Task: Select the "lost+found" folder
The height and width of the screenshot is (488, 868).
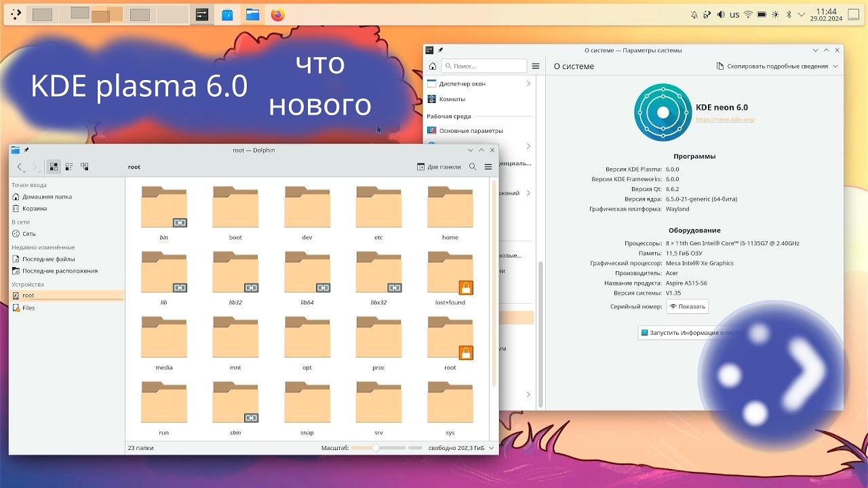Action: [x=450, y=279]
